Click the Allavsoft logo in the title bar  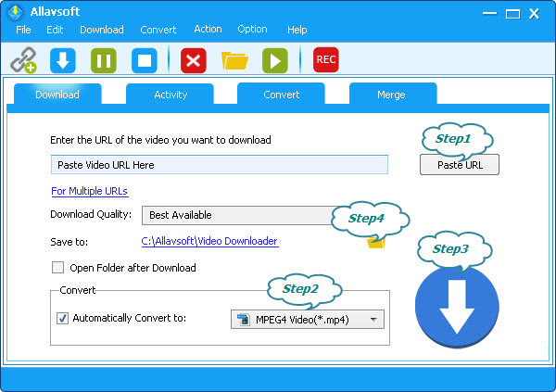click(15, 12)
